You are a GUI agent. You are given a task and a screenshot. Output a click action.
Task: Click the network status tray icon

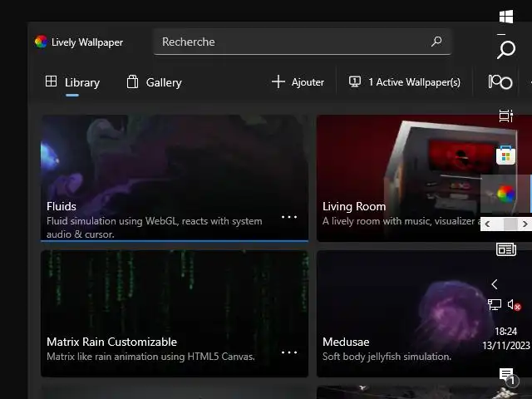coord(495,304)
